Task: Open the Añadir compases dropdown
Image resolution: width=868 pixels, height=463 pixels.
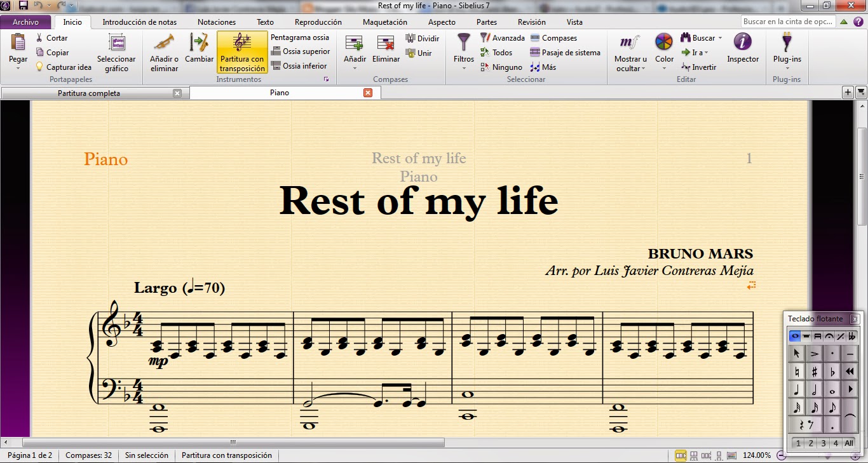Action: tap(355, 68)
